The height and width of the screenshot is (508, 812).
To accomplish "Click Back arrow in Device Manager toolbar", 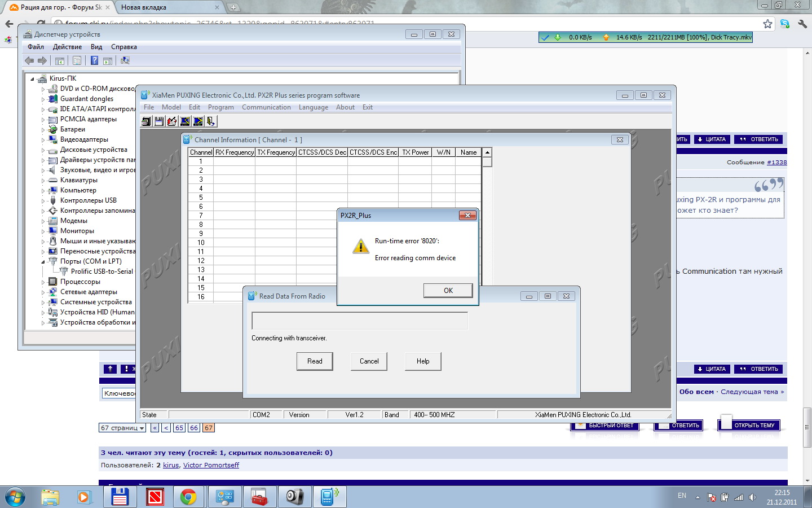I will [x=29, y=60].
